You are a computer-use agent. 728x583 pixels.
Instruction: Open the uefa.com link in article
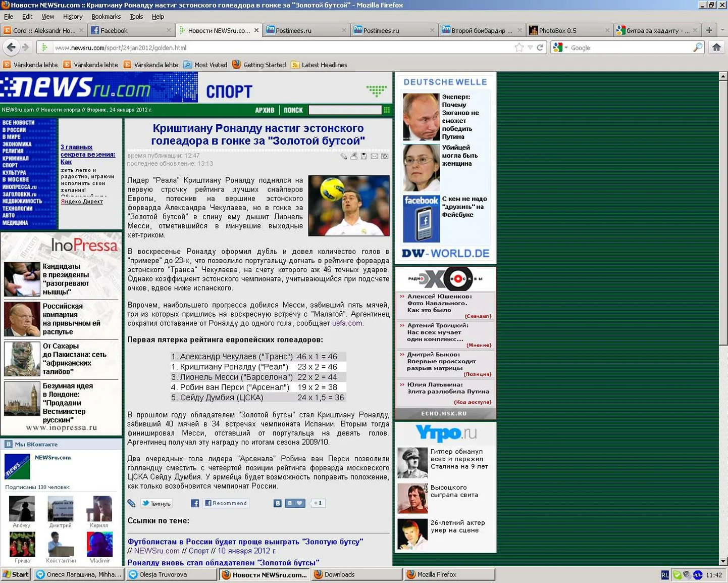coord(347,323)
